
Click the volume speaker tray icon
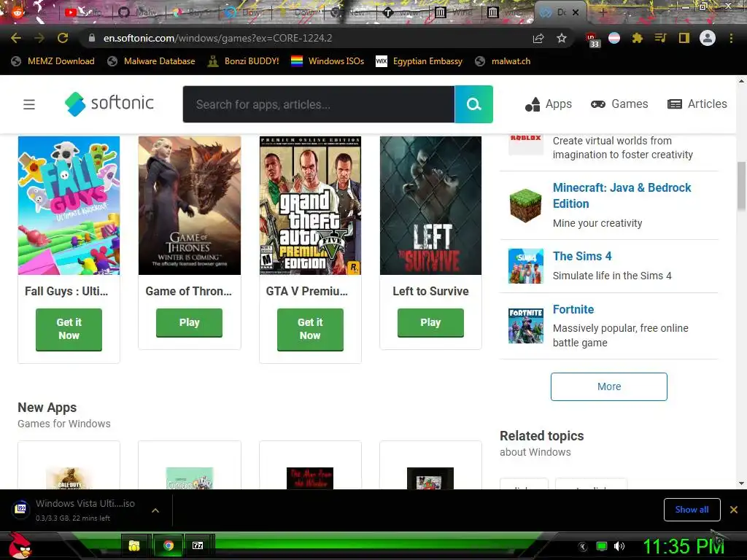(x=619, y=546)
